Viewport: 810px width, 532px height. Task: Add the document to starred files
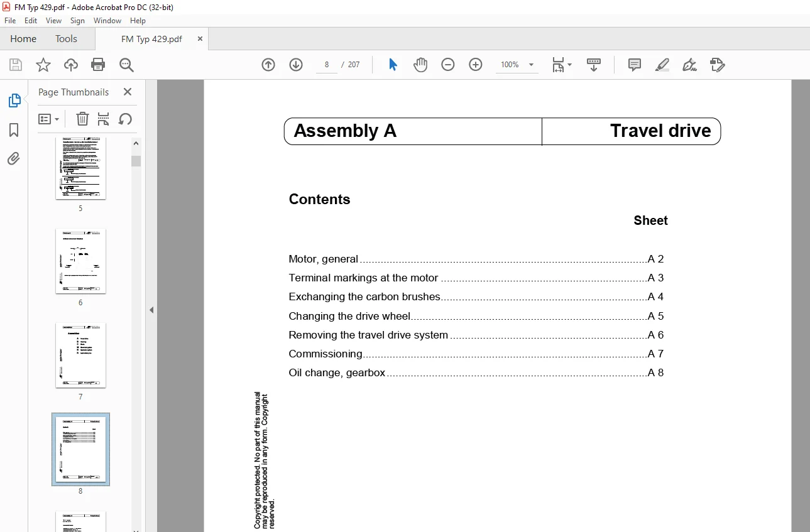[x=43, y=65]
